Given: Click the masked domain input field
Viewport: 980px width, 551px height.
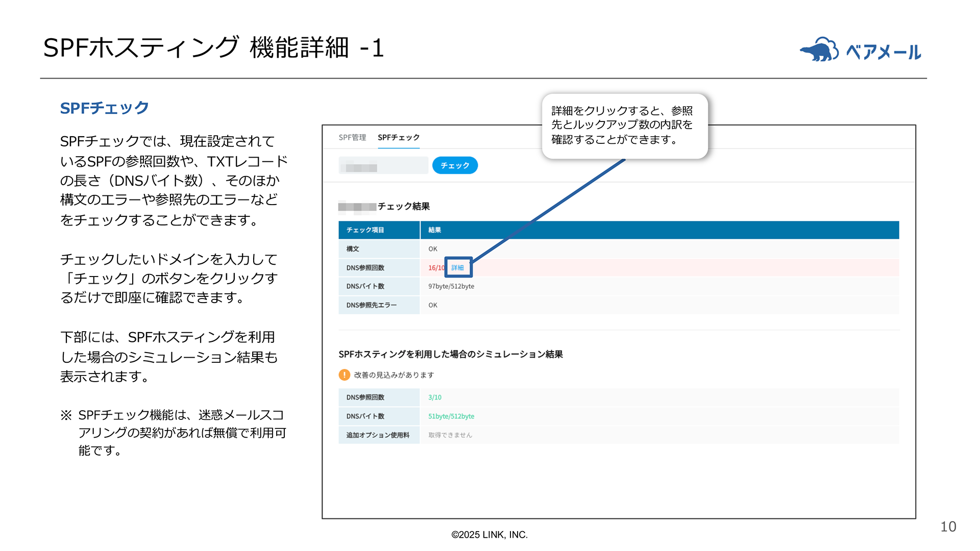Looking at the screenshot, I should (383, 165).
